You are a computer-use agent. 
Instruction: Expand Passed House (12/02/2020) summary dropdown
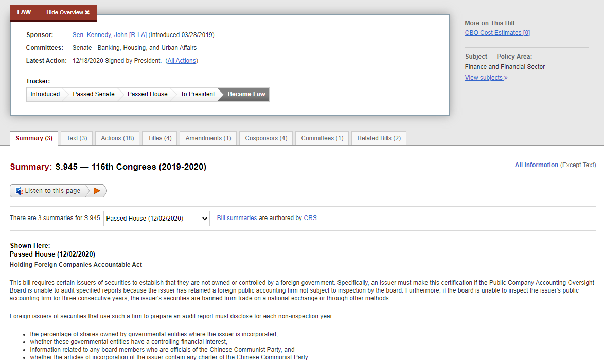click(156, 219)
